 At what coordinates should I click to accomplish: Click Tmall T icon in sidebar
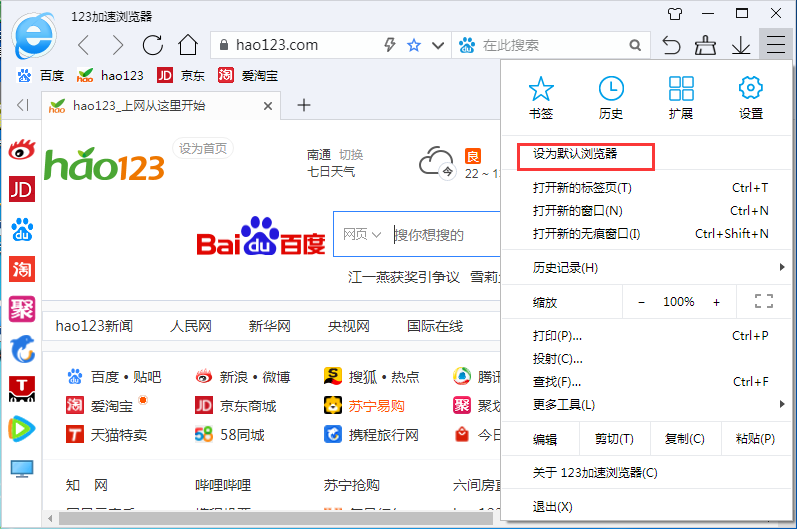[x=22, y=389]
